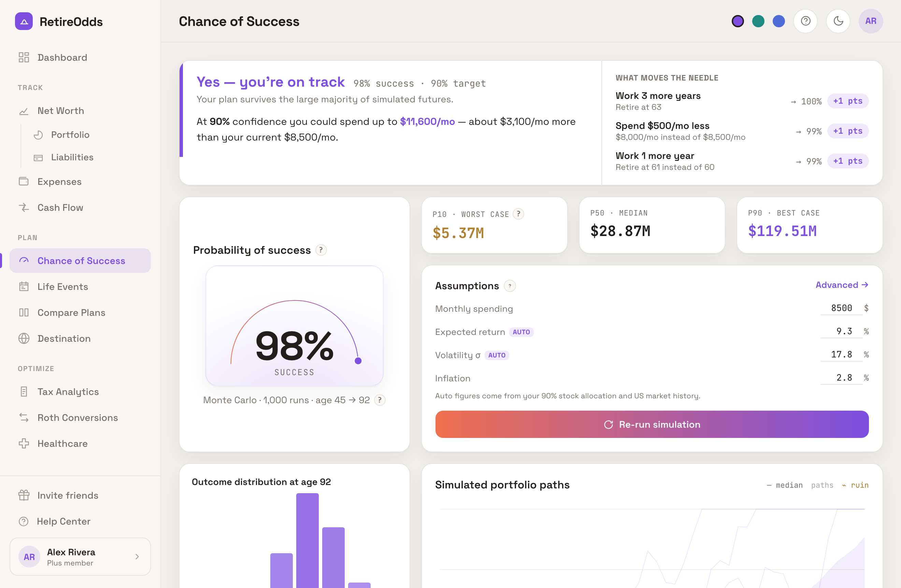Open Life Events
The image size is (901, 588).
(80, 286)
